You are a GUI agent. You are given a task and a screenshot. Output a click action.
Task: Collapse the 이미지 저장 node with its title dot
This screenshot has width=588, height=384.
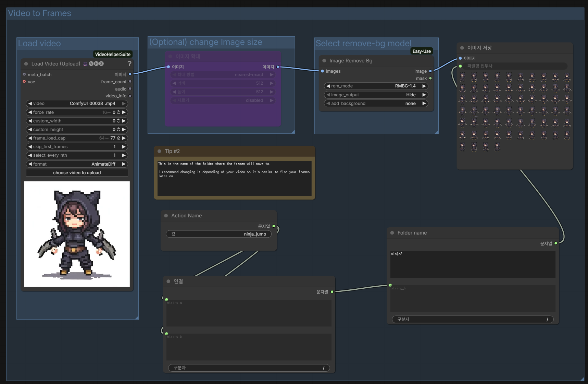coord(462,48)
